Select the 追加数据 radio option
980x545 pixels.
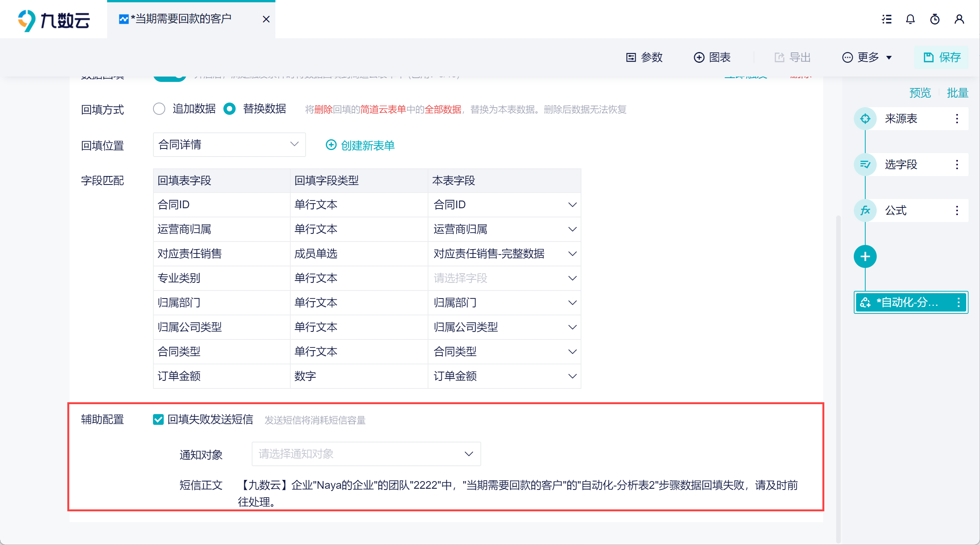(159, 109)
